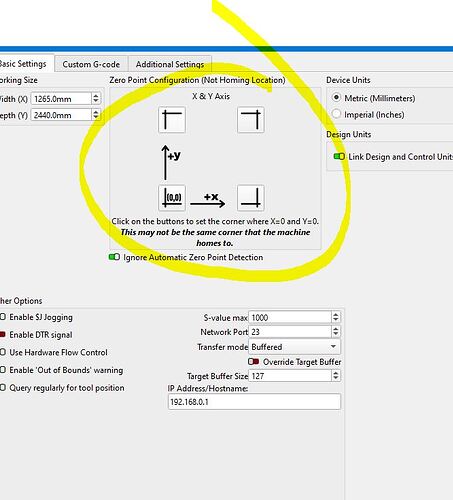
Task: Click the Width (X) spinner arrows
Action: (96, 98)
